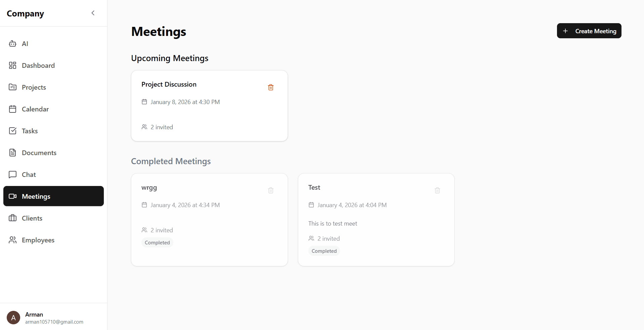Screen dimensions: 644x330
Task: Open the Dashboard panel icon
Action: 12,65
